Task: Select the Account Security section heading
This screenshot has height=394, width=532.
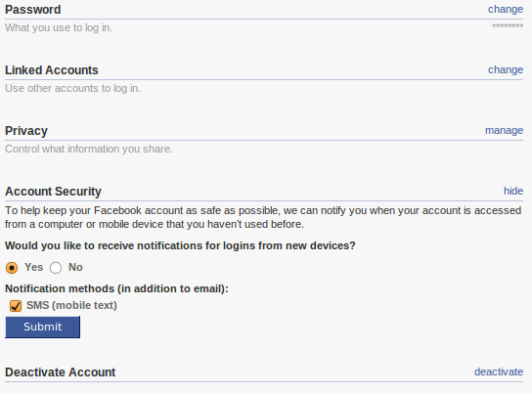Action: point(53,192)
